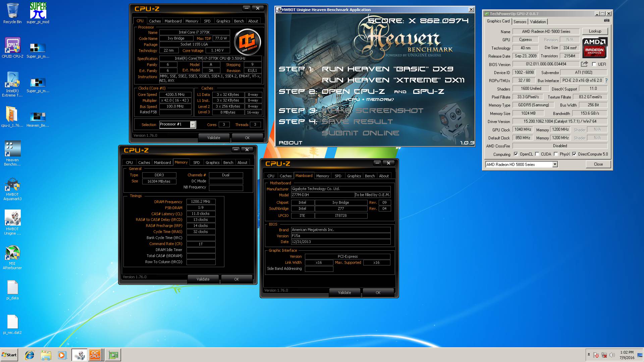Click the CPU-Z OC Super Overclock logo
The height and width of the screenshot is (362, 644).
(x=247, y=42)
